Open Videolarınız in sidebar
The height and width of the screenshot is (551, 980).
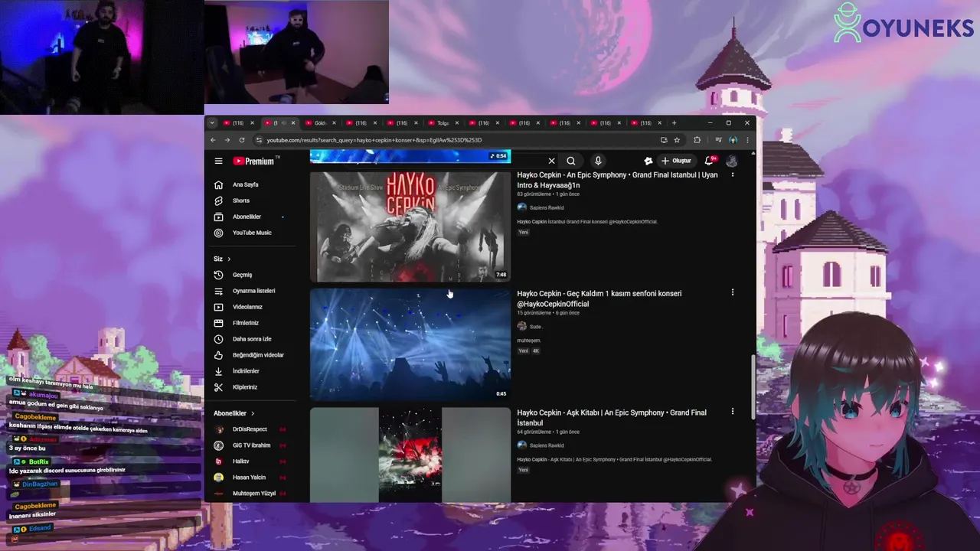(250, 307)
